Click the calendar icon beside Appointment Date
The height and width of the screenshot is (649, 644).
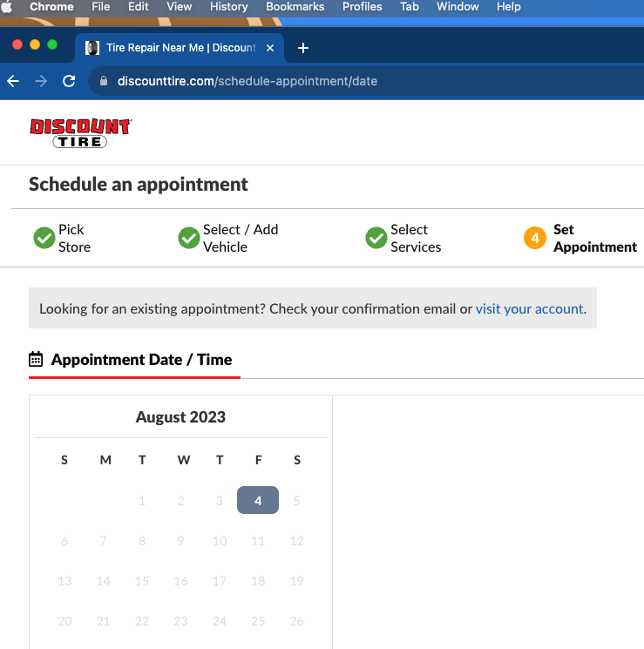coord(36,359)
